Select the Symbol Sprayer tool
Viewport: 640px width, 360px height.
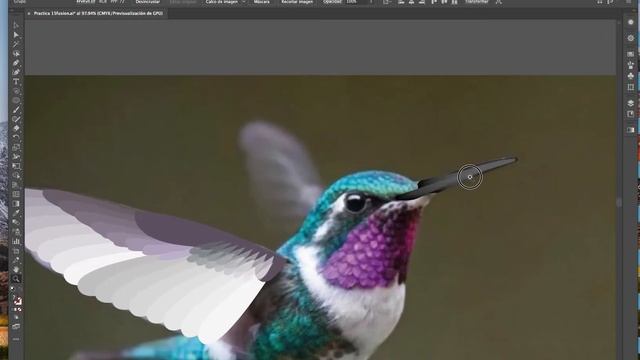tap(16, 232)
